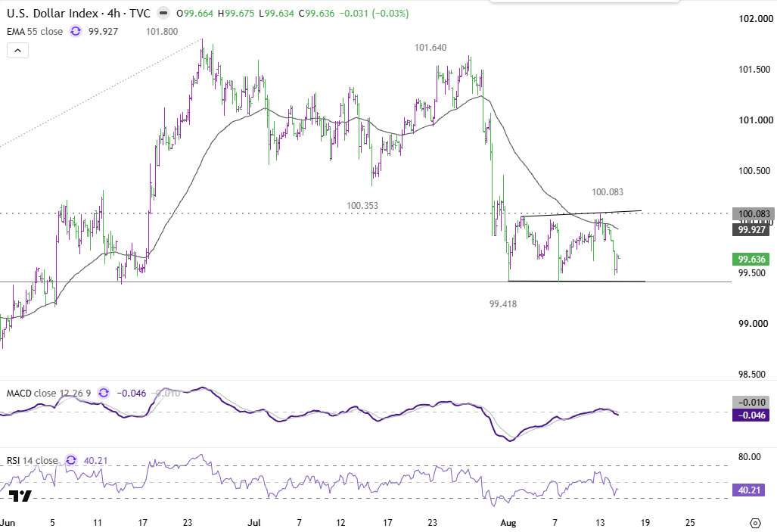
Task: Click the 25 date axis label
Action: point(690,523)
